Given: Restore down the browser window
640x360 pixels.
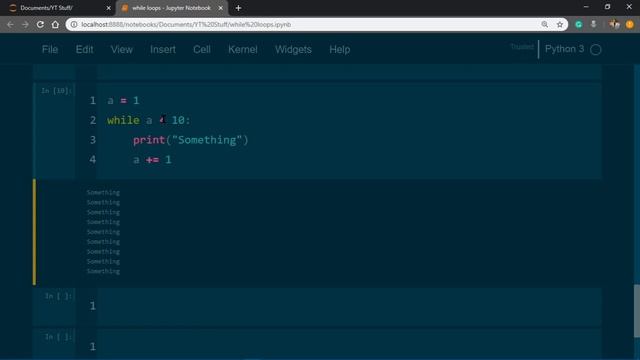Looking at the screenshot, I should [607, 7].
